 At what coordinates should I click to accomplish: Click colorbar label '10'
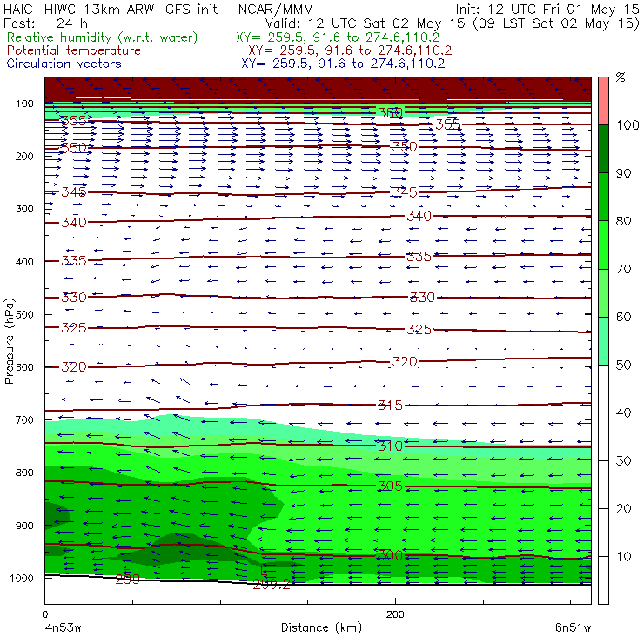(x=623, y=557)
